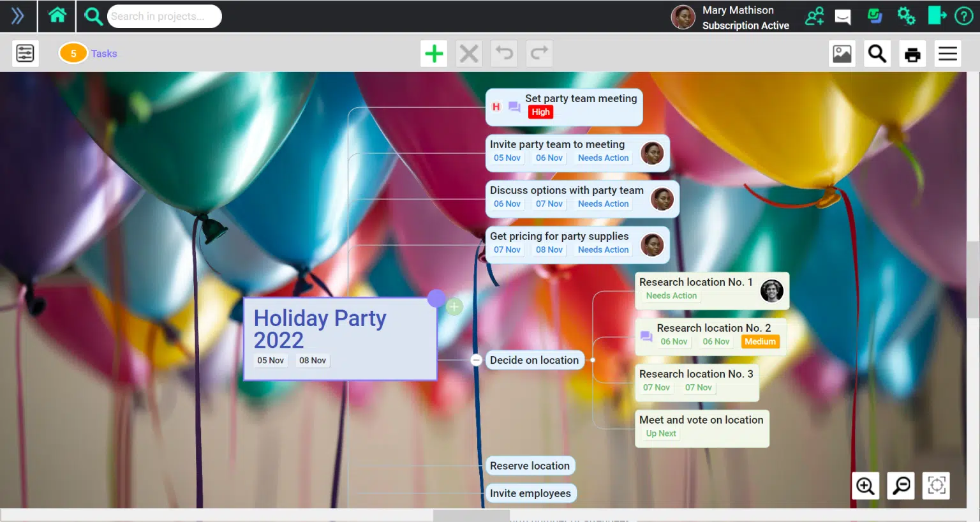Click the fit-to-screen icon
The image size is (980, 522).
[936, 486]
